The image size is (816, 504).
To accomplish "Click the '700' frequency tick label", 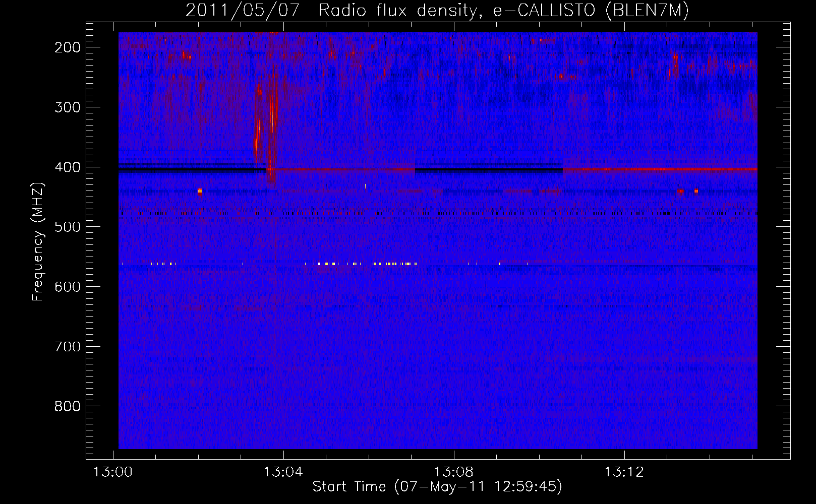I will (68, 347).
